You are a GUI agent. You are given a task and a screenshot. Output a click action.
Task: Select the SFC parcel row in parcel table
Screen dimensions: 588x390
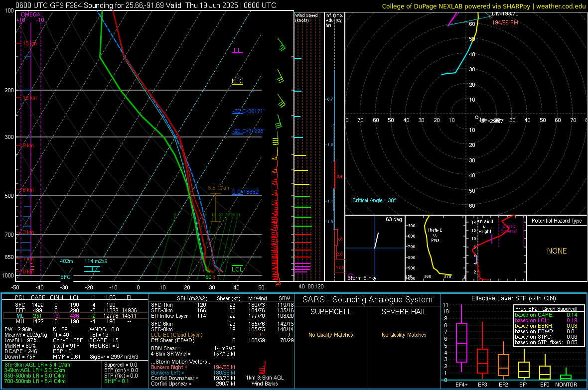(74, 305)
